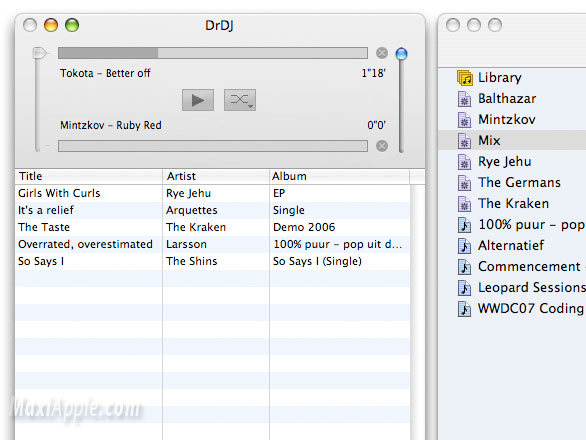Viewport: 586px width, 440px height.
Task: Minimize the DrDJ window with orange button
Action: pyautogui.click(x=51, y=25)
